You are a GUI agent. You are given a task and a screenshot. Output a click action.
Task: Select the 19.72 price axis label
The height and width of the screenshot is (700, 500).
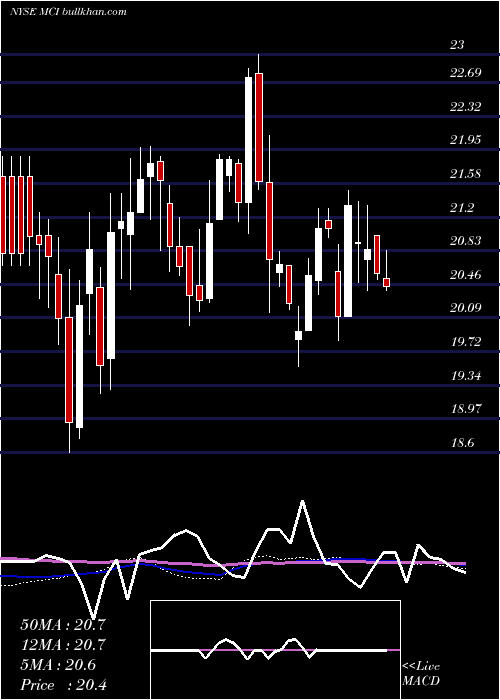[466, 342]
